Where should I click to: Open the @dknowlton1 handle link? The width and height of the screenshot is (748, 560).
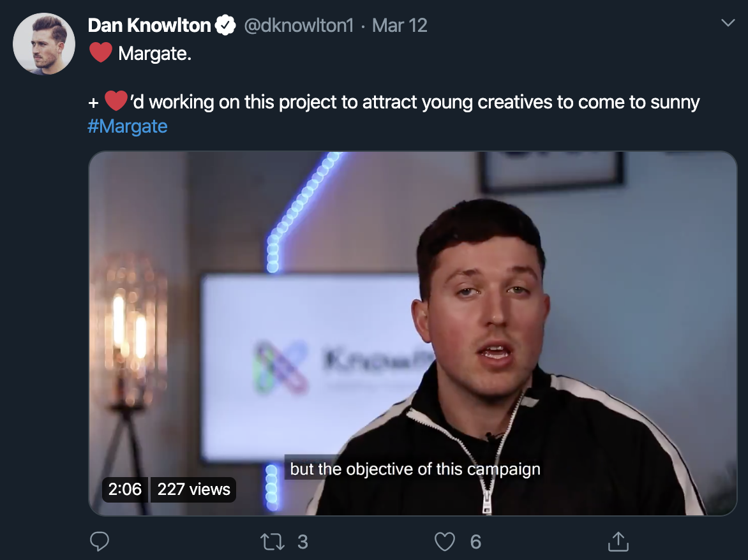299,26
